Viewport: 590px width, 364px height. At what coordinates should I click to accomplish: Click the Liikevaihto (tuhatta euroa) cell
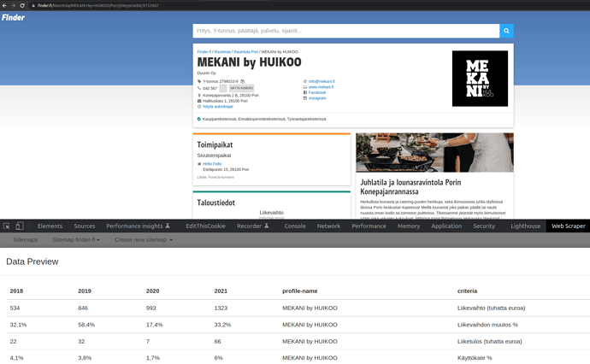[x=492, y=308]
